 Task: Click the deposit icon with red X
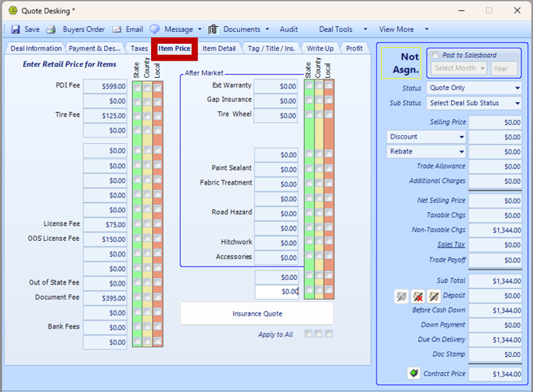418,296
